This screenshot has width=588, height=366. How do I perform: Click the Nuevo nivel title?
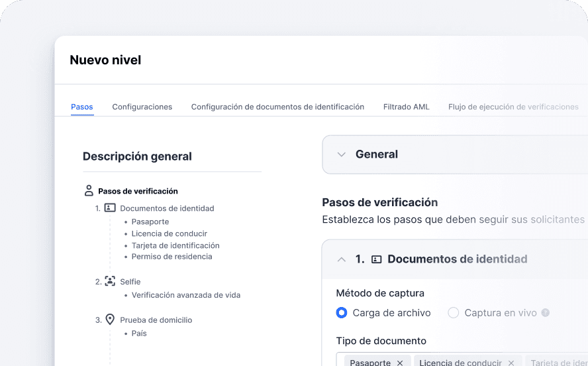coord(105,60)
